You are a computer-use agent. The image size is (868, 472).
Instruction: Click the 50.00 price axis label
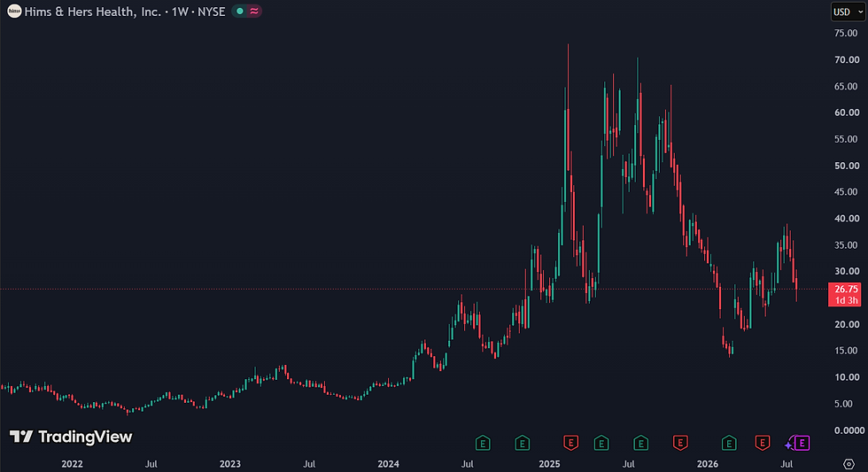tap(847, 166)
